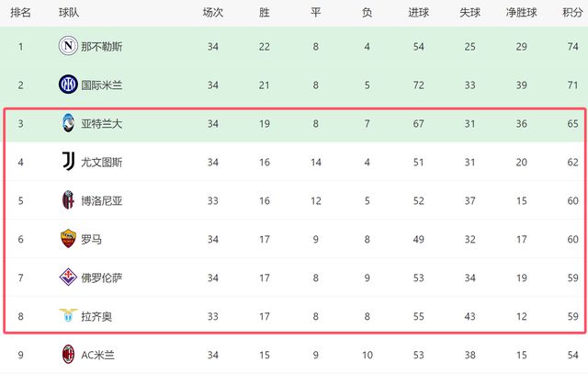Click the Juventus J logo
588x374 pixels.
point(68,162)
